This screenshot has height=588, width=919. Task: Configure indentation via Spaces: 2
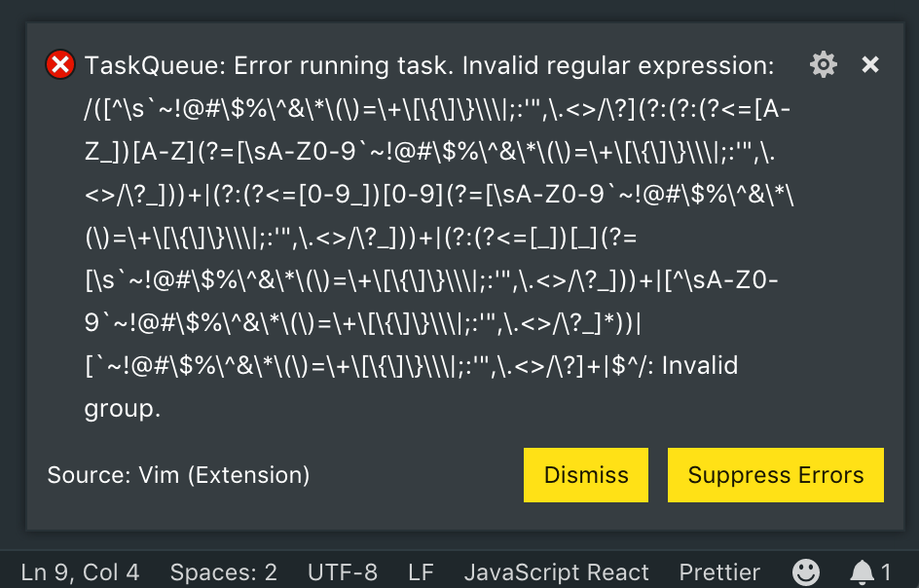(x=223, y=572)
